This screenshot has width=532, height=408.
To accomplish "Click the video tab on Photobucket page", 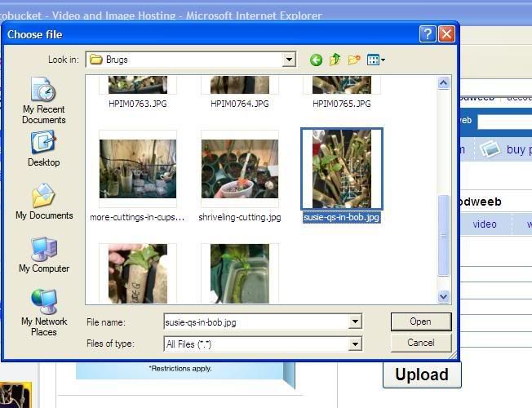I will click(485, 224).
